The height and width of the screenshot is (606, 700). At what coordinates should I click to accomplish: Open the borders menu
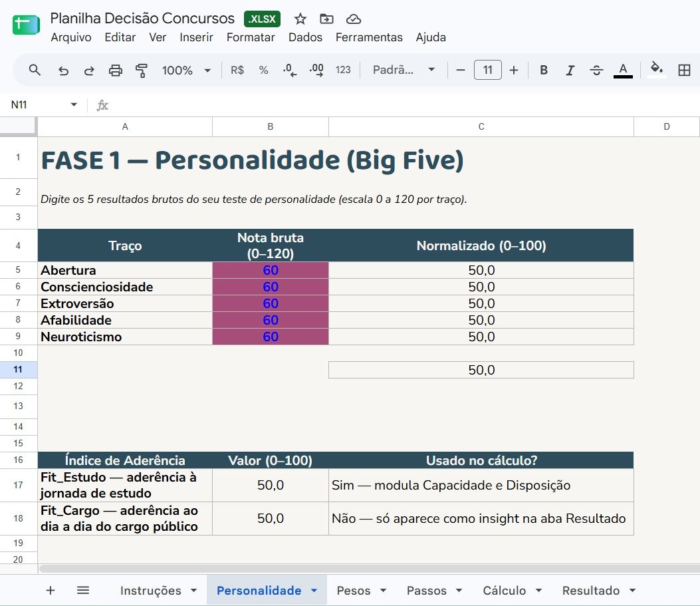(x=684, y=70)
